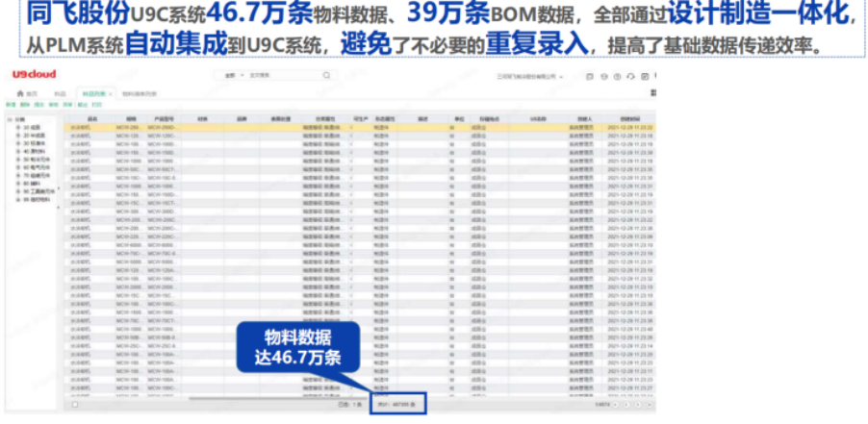Close the 料品列表 tab with its x
This screenshot has height=424, width=868.
click(111, 94)
